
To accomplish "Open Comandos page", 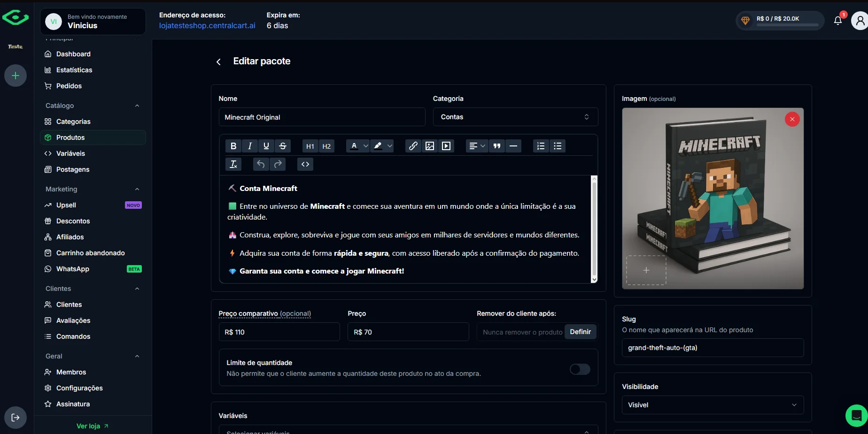I will pyautogui.click(x=93, y=336).
